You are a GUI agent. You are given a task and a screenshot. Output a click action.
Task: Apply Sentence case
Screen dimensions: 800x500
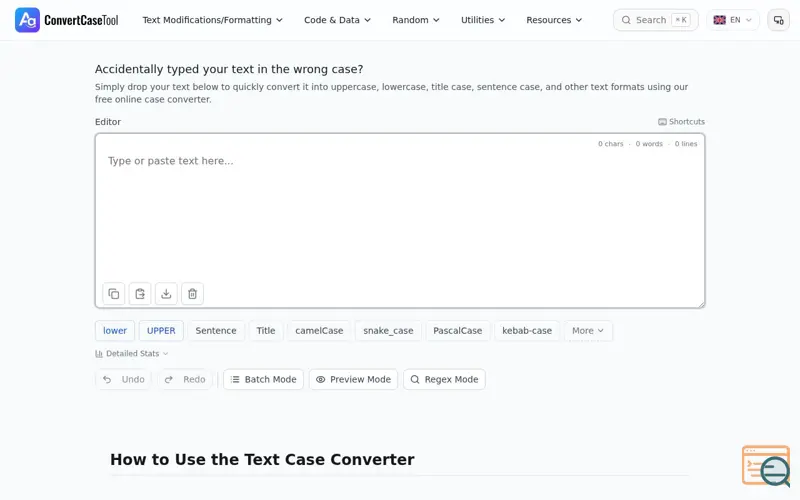click(216, 331)
